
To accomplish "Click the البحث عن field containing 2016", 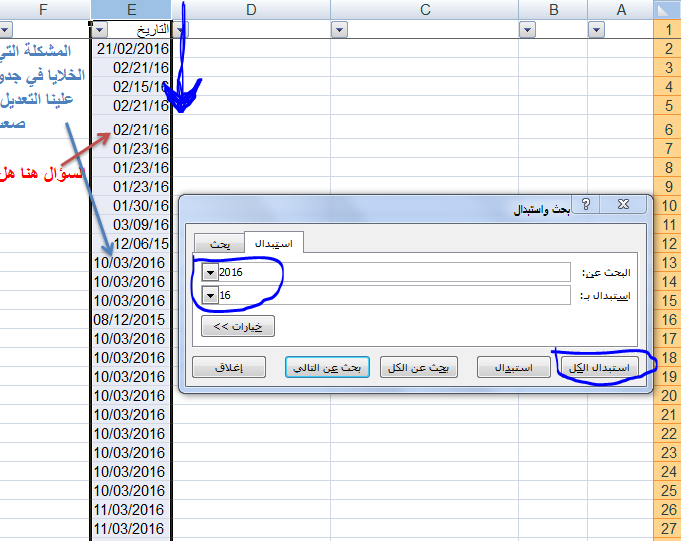I will coord(390,272).
